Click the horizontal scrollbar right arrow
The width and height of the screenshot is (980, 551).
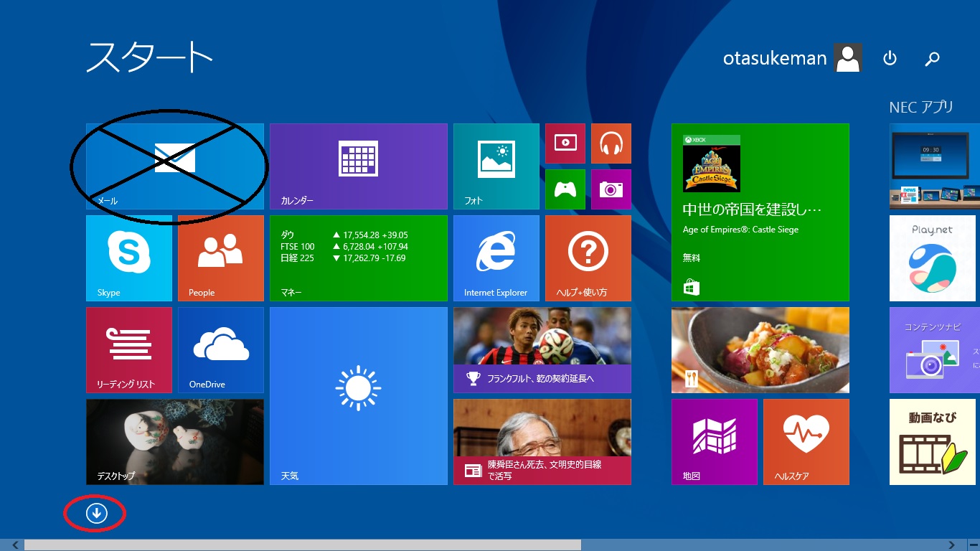pos(952,545)
